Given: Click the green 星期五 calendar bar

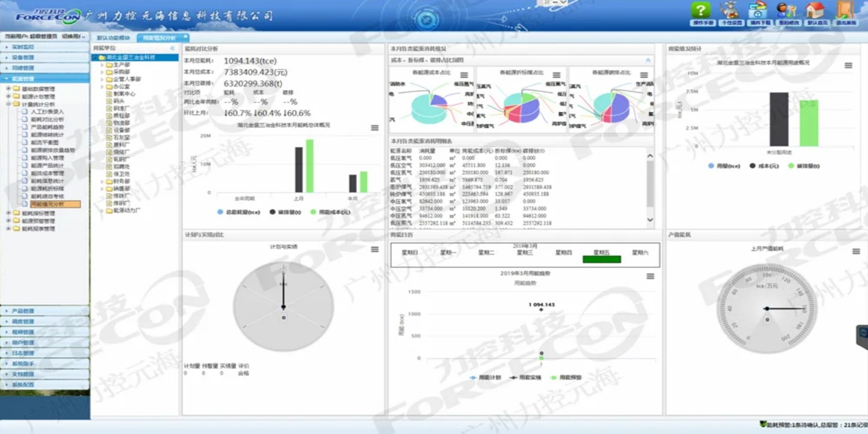Looking at the screenshot, I should tap(601, 259).
